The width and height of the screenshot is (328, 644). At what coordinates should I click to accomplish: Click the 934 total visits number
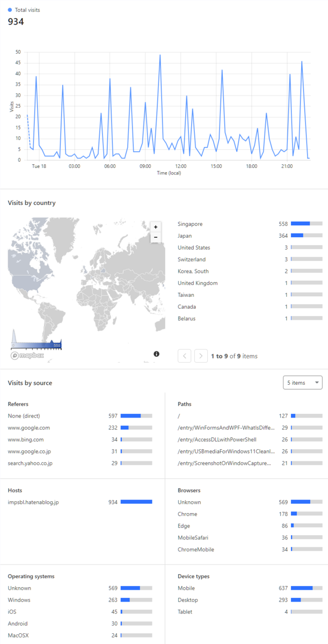click(16, 21)
